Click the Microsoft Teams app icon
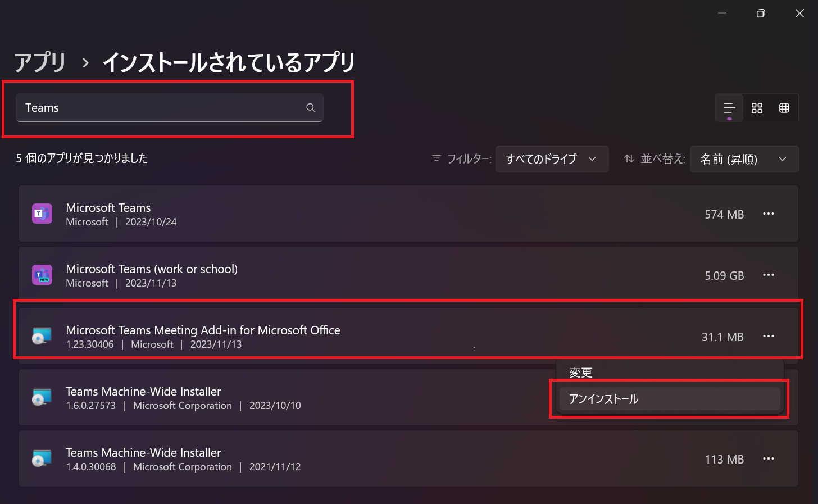 click(x=42, y=214)
